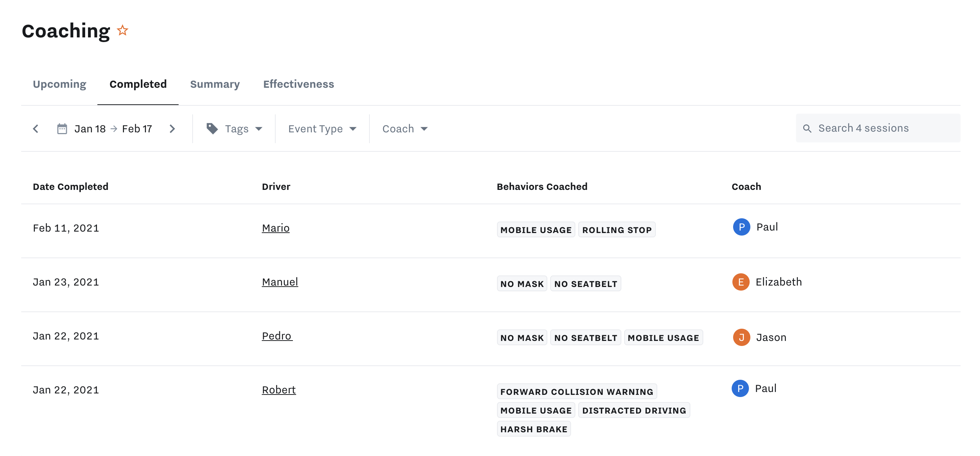
Task: Open the Event Type dropdown
Action: pos(322,129)
